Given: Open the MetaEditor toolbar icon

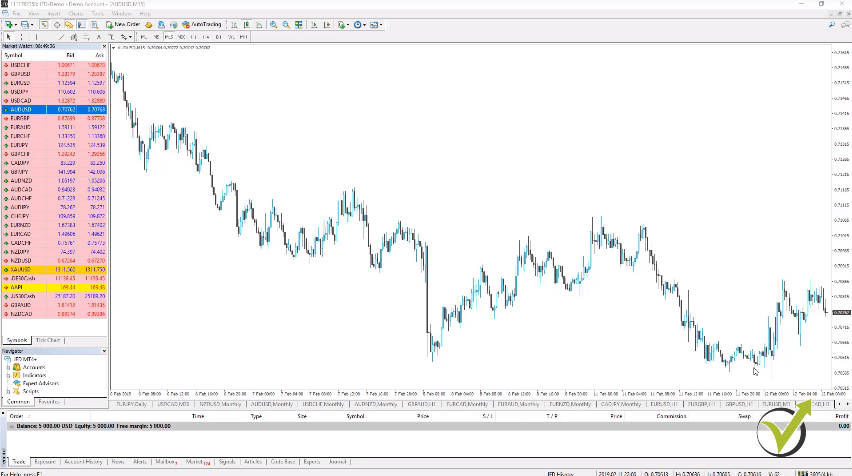Looking at the screenshot, I should coord(149,24).
